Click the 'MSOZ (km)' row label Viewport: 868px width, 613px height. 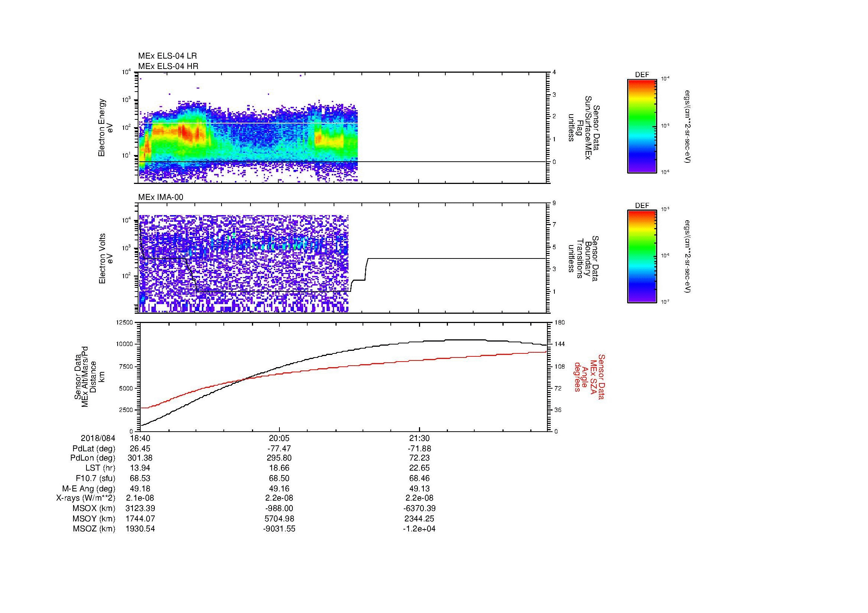(x=94, y=529)
